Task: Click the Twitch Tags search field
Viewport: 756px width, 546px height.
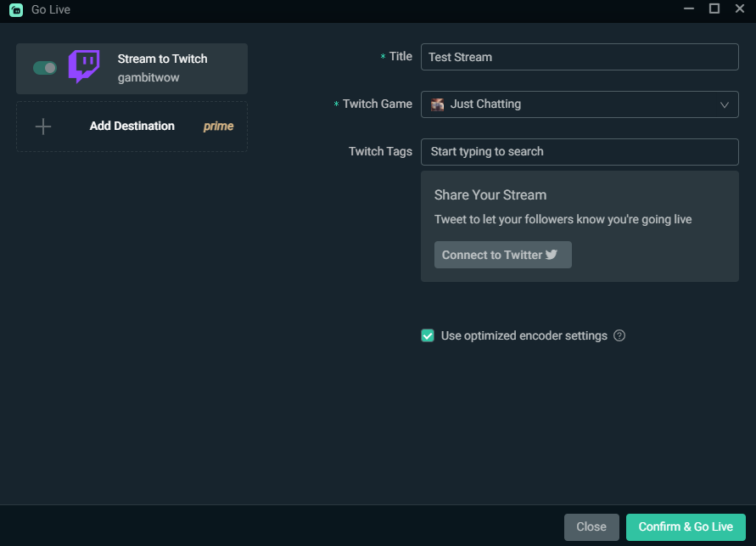Action: click(580, 152)
